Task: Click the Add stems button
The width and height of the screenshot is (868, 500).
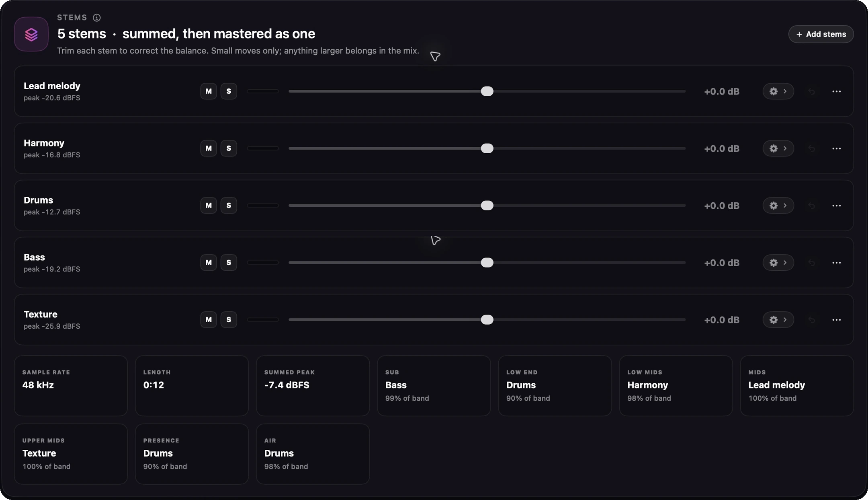Action: click(821, 34)
